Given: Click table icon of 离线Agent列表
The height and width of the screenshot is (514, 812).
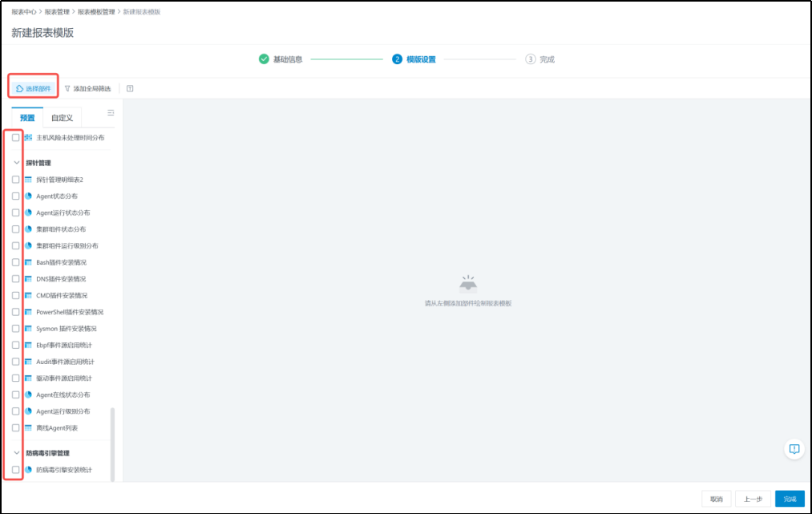Looking at the screenshot, I should tap(29, 428).
